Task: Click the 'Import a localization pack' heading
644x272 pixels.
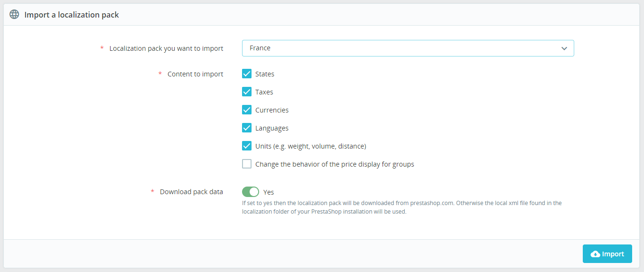Action: pos(72,15)
